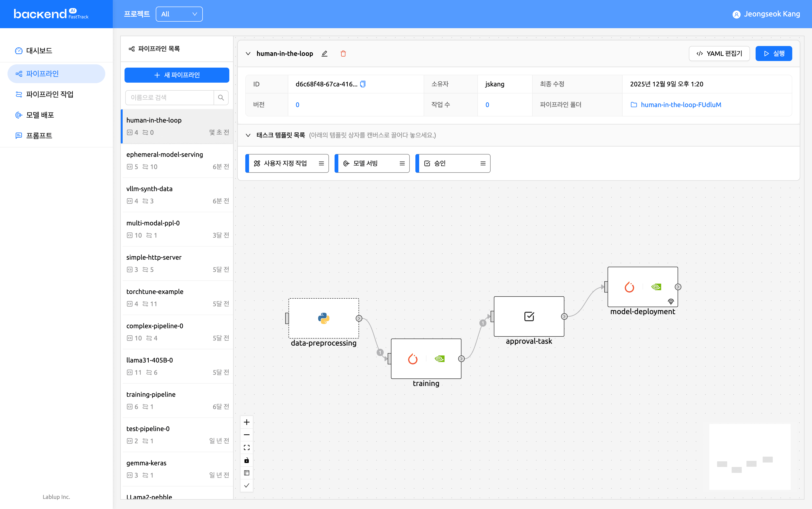
Task: Toggle the canvas lock icon
Action: pyautogui.click(x=246, y=460)
